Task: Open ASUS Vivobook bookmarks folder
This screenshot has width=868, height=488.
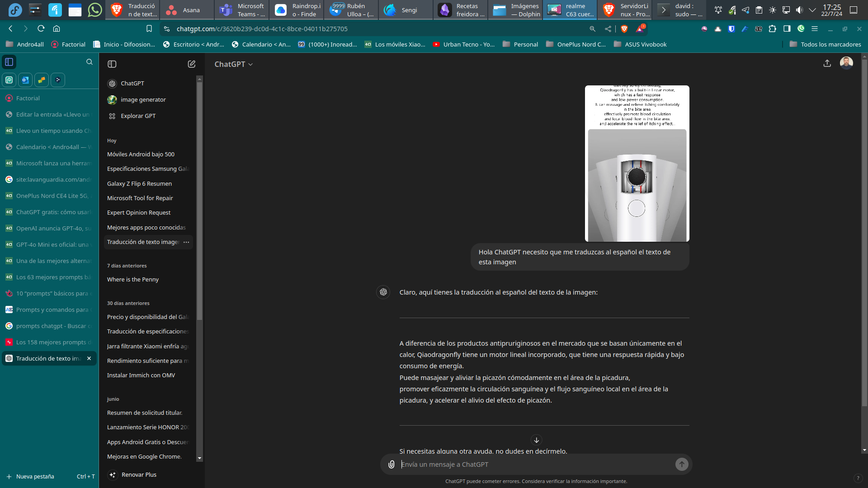Action: coord(640,44)
